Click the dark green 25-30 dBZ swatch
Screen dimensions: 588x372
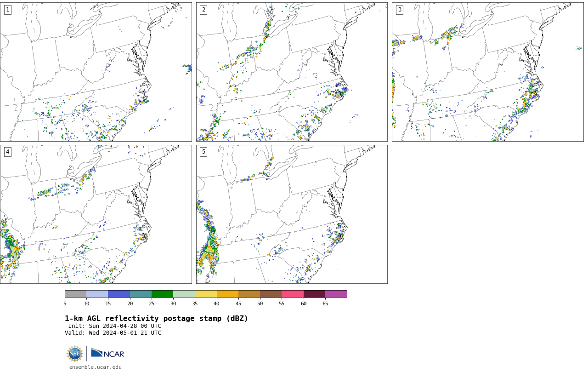(162, 294)
